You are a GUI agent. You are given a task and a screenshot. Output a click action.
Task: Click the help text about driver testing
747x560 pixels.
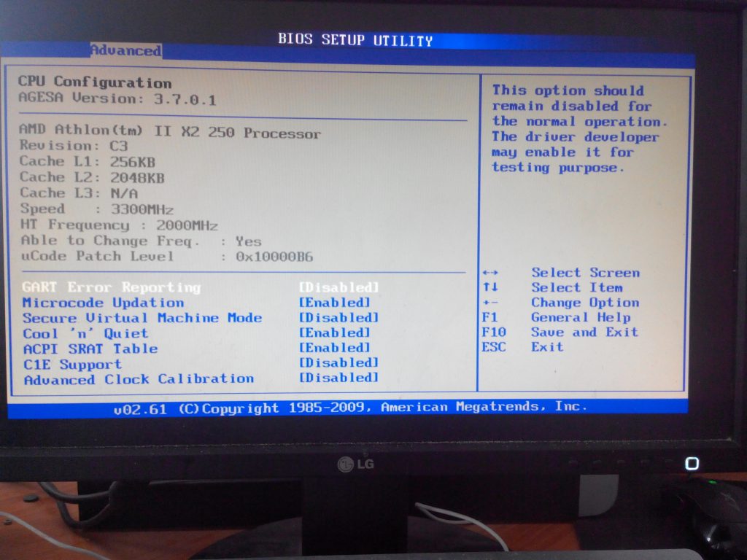pos(580,129)
